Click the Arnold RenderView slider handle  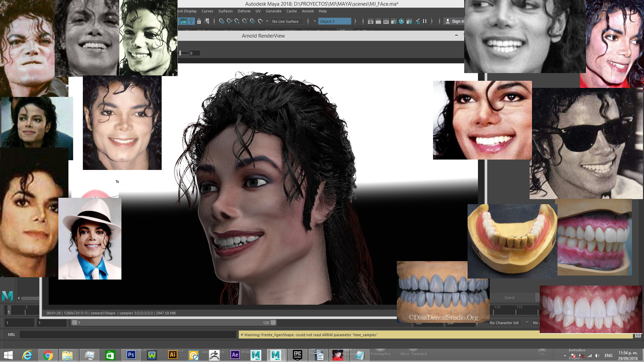pyautogui.click(x=180, y=53)
